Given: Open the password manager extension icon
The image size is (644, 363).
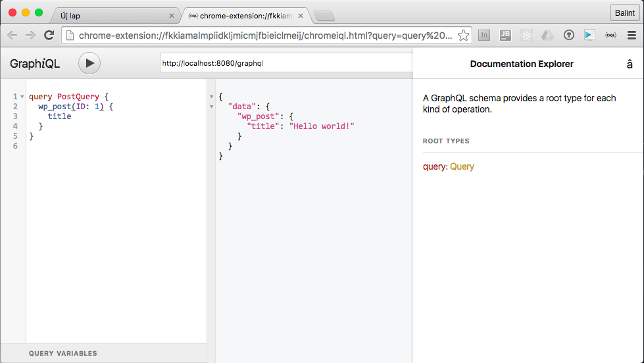Looking at the screenshot, I should [x=568, y=36].
